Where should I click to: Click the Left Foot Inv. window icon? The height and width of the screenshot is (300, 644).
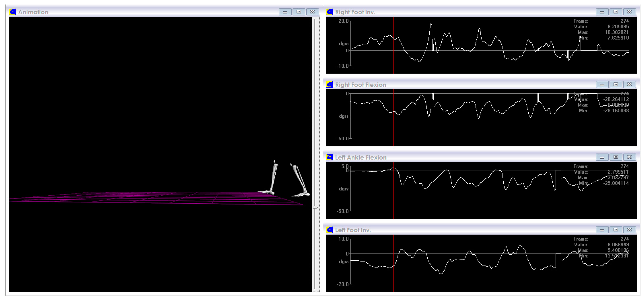[x=329, y=230]
